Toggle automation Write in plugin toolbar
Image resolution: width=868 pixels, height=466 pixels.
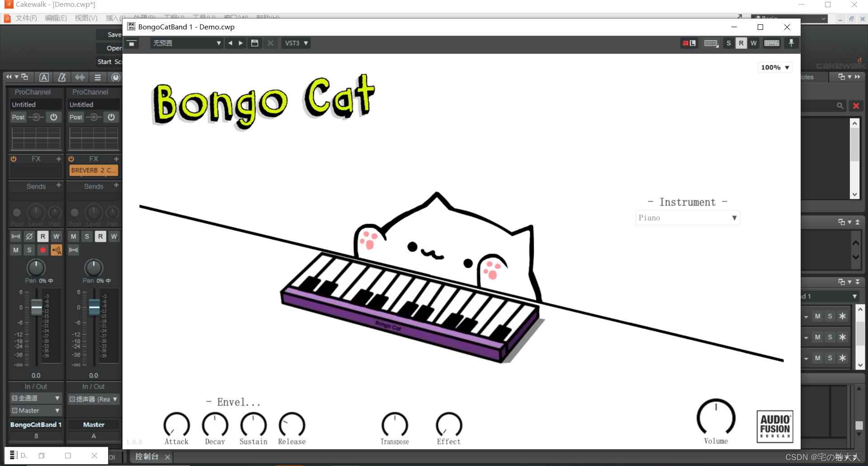(x=754, y=43)
